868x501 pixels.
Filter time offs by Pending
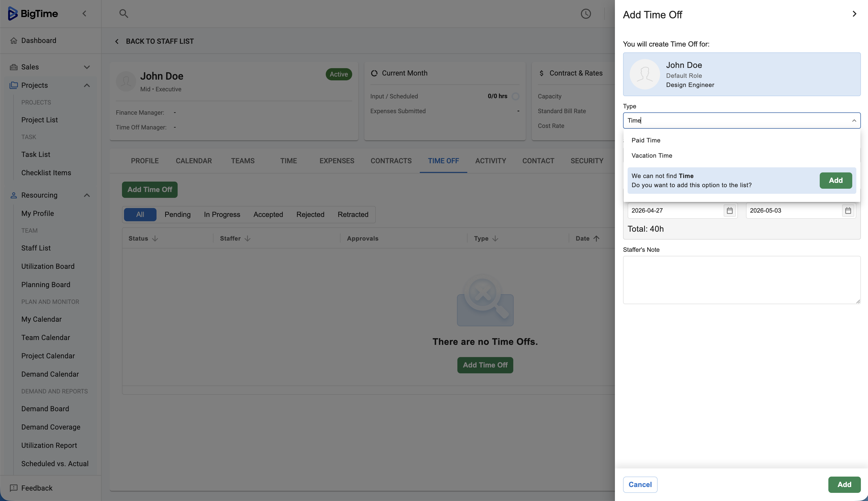177,214
